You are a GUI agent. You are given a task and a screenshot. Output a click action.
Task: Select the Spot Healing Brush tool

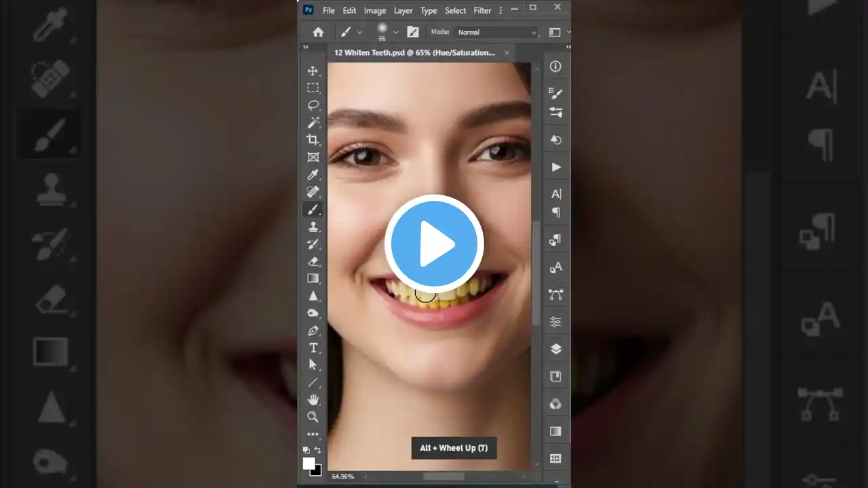click(313, 192)
